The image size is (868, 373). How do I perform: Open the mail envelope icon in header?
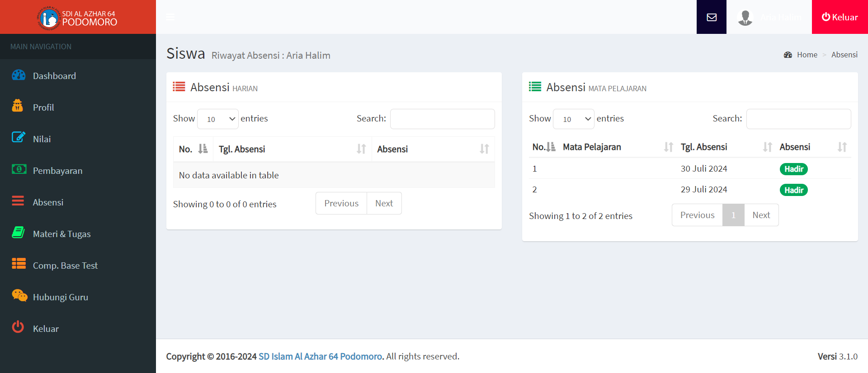712,17
